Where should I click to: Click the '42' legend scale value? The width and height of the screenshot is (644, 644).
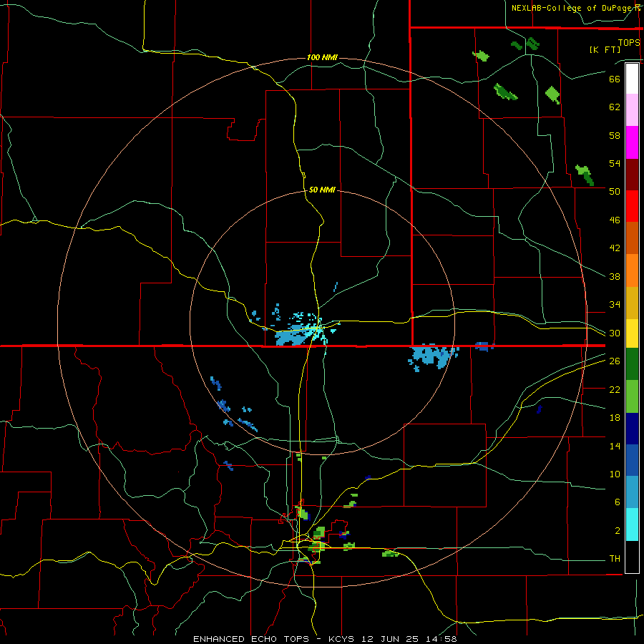615,248
